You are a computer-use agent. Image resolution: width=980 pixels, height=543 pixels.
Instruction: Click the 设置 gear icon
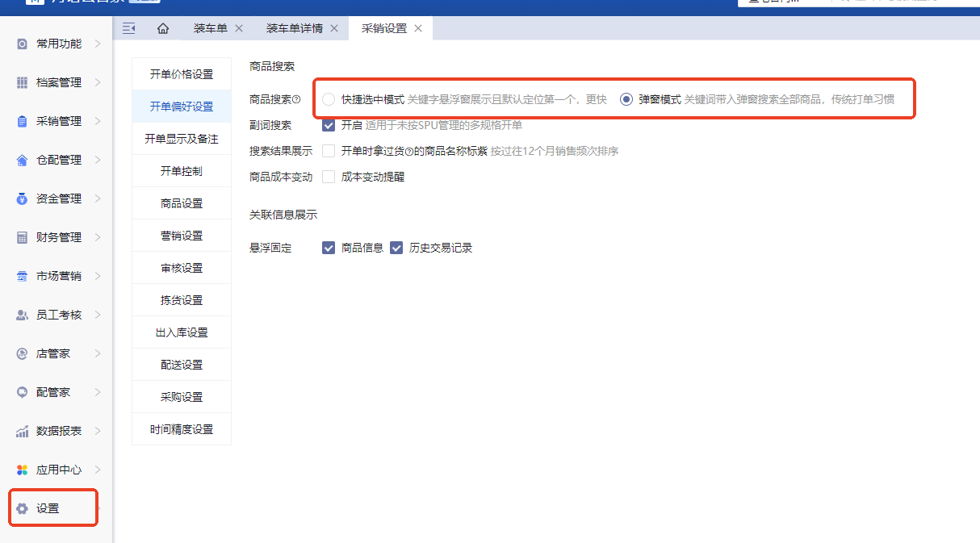point(22,508)
